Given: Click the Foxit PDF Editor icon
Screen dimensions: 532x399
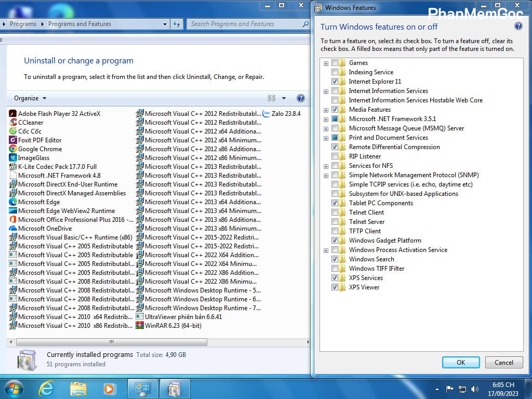Looking at the screenshot, I should point(13,140).
